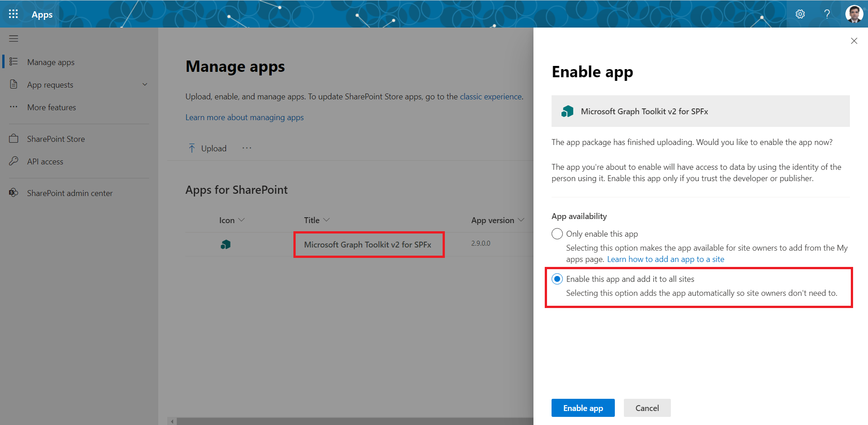The image size is (868, 425).
Task: Click the horizontal scrollbar left arrow
Action: coord(172,421)
